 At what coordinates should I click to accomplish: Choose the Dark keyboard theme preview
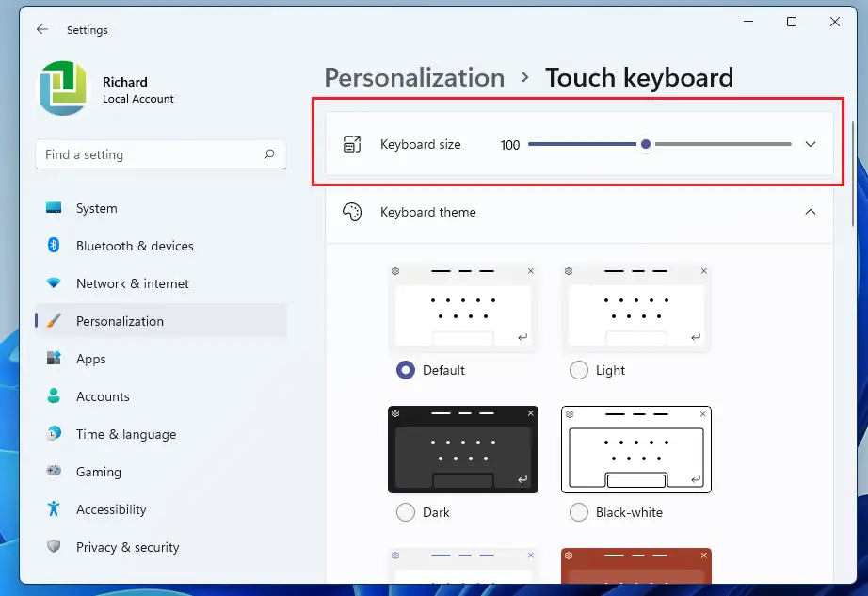pos(463,449)
